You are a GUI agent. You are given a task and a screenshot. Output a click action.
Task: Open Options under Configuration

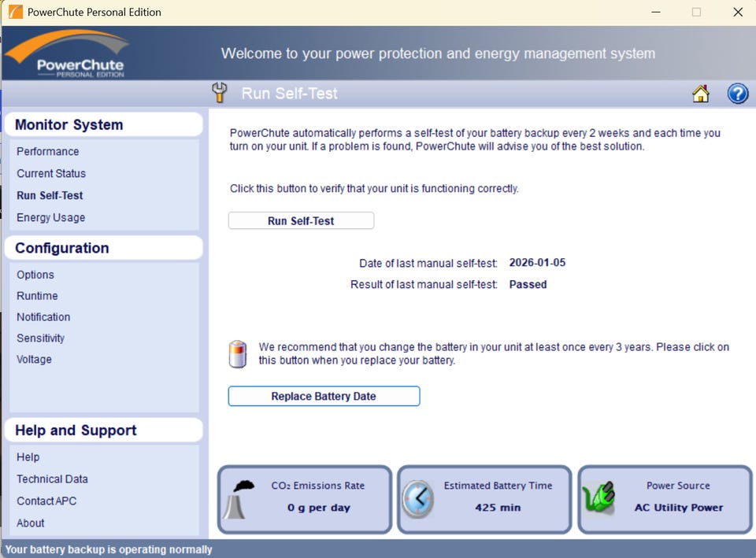click(x=35, y=275)
